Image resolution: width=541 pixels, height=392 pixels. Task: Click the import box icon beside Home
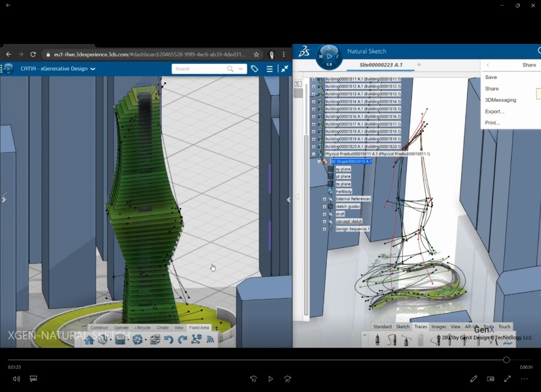pos(103,340)
